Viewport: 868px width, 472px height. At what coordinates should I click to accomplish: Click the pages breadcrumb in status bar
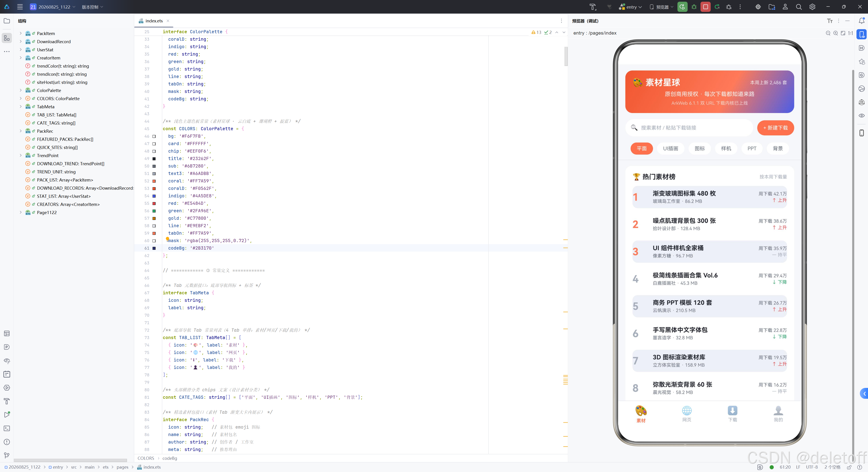[x=122, y=467]
